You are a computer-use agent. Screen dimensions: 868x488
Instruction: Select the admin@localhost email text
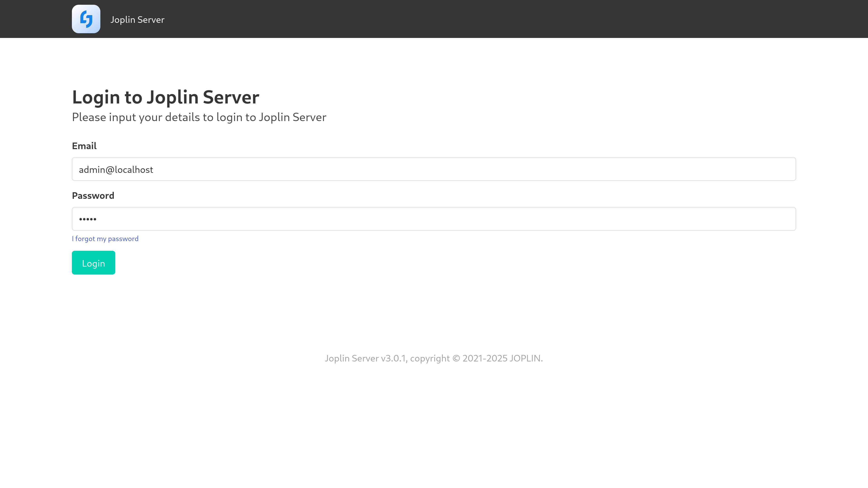click(116, 169)
